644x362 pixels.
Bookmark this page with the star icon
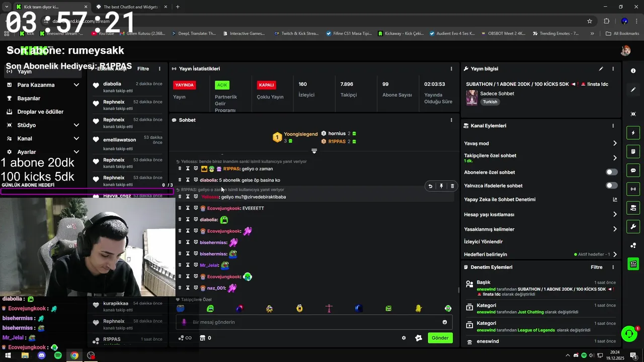590,21
